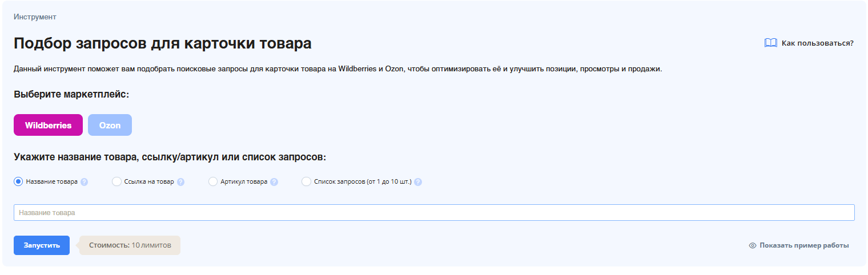Click the eye icon near Показать пример работы
This screenshot has width=868, height=275.
[x=753, y=245]
